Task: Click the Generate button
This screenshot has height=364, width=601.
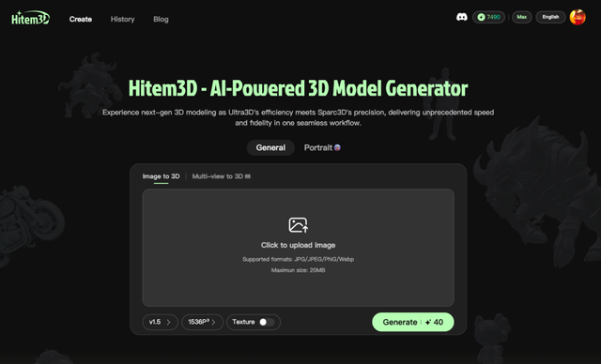Action: click(413, 322)
